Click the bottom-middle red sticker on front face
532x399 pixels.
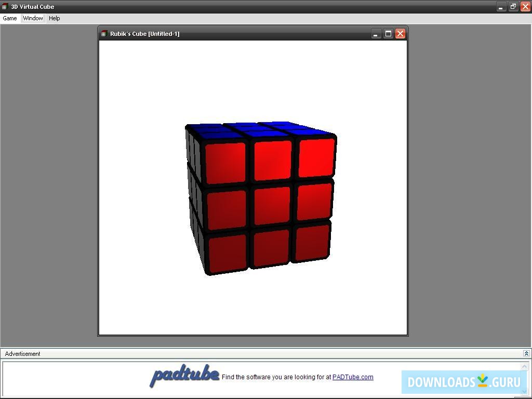click(x=271, y=248)
